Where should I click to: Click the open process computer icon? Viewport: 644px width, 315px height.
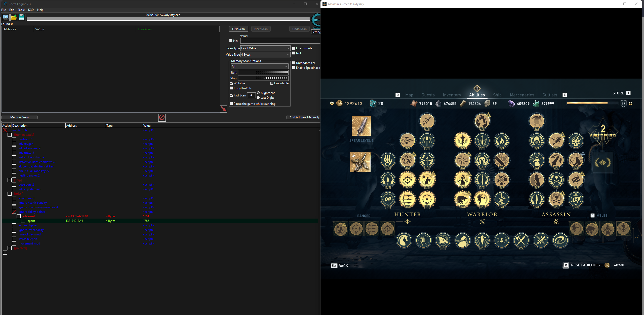(x=6, y=17)
